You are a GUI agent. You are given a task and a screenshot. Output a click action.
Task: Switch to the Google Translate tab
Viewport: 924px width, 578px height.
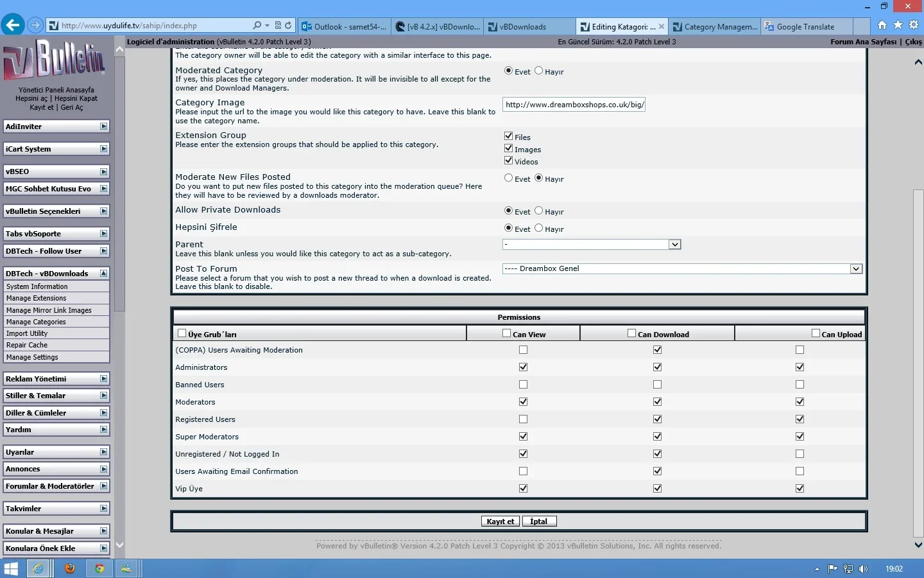(807, 26)
